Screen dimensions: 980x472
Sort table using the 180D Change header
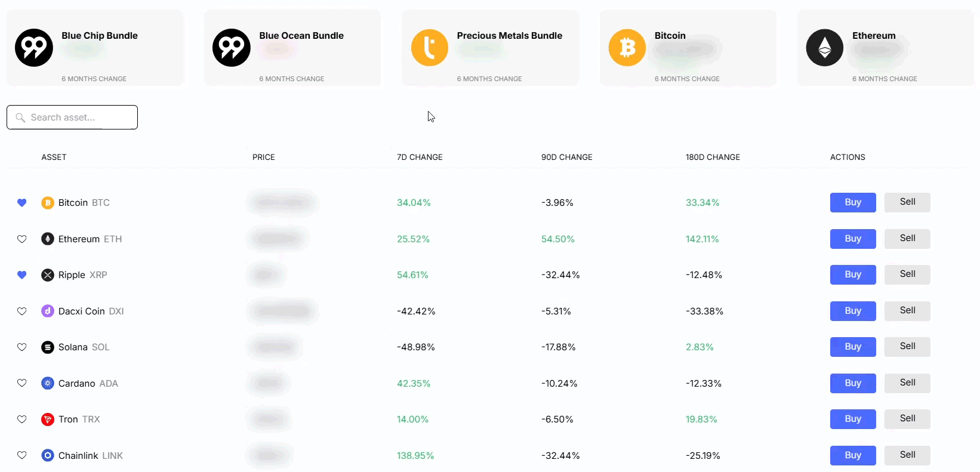click(x=713, y=157)
